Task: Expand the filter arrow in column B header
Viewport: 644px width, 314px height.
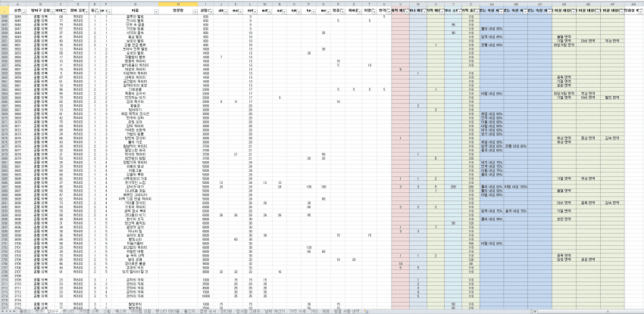Action: pos(51,11)
